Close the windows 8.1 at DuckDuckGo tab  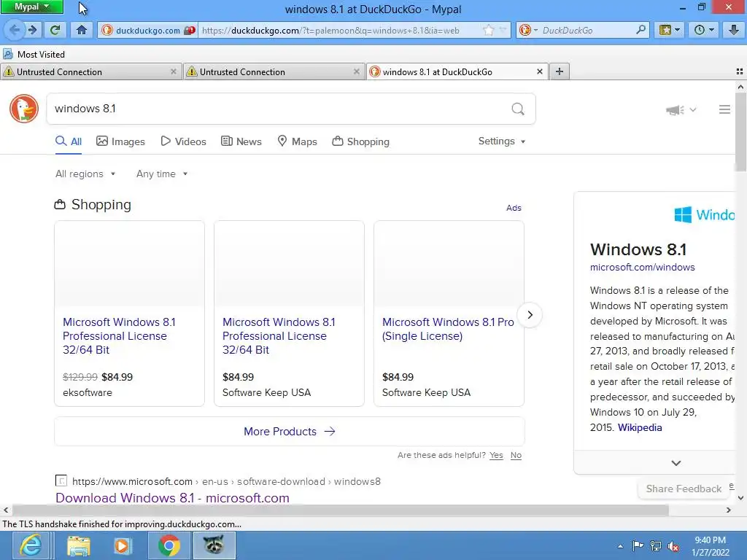coord(539,71)
